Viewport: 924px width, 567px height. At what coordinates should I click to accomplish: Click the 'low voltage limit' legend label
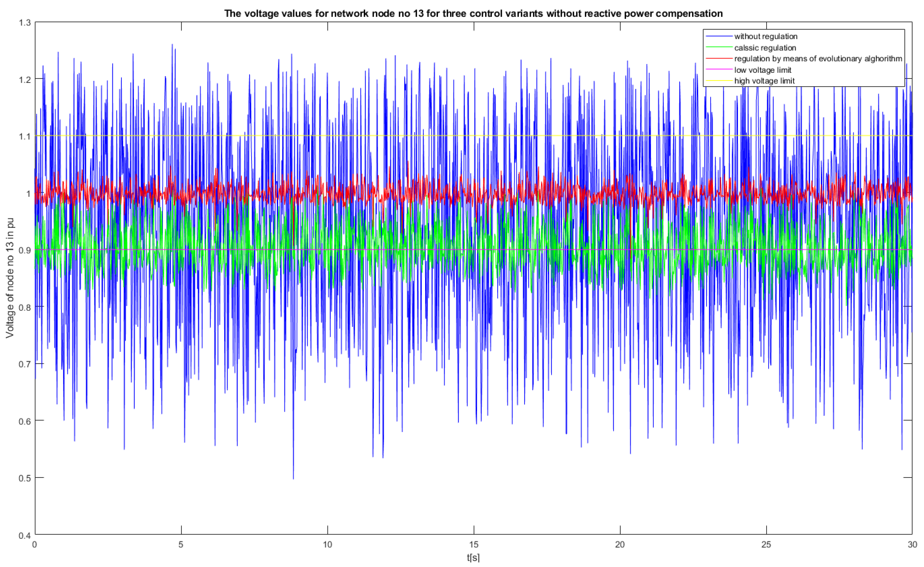click(x=762, y=70)
